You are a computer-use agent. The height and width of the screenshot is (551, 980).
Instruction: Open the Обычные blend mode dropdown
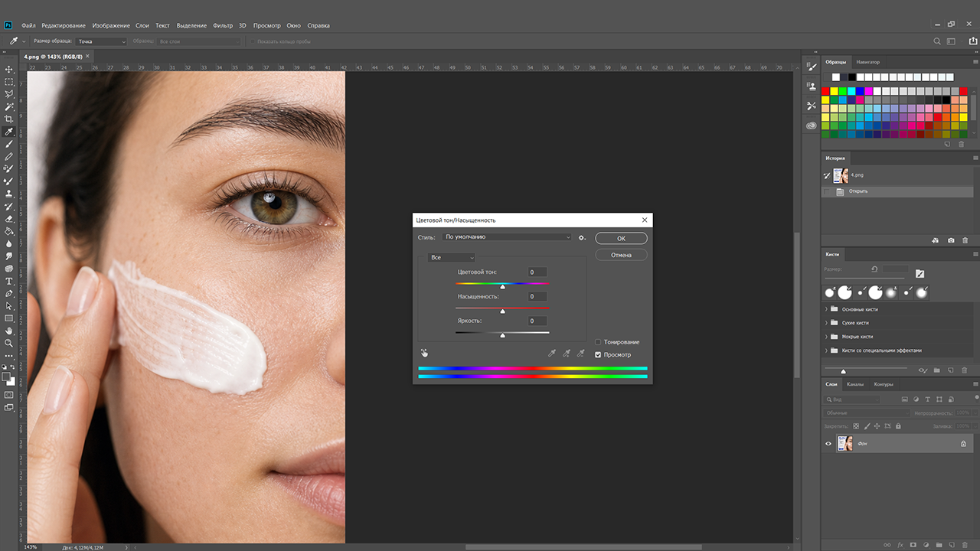pyautogui.click(x=867, y=413)
